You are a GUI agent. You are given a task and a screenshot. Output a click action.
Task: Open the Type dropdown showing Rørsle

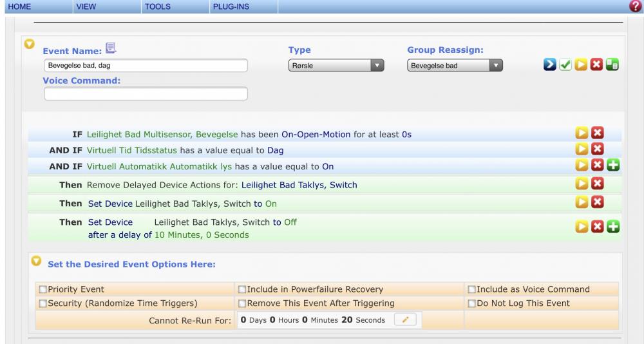click(x=335, y=65)
